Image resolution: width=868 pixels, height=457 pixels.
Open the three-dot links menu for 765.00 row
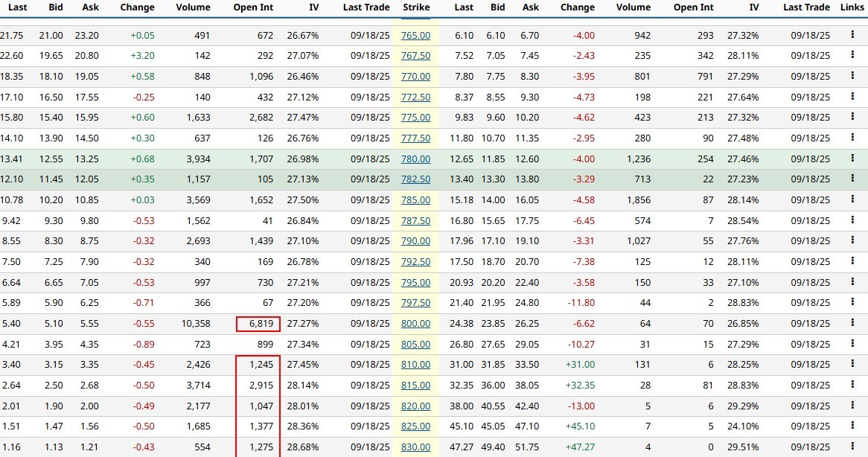[x=852, y=35]
